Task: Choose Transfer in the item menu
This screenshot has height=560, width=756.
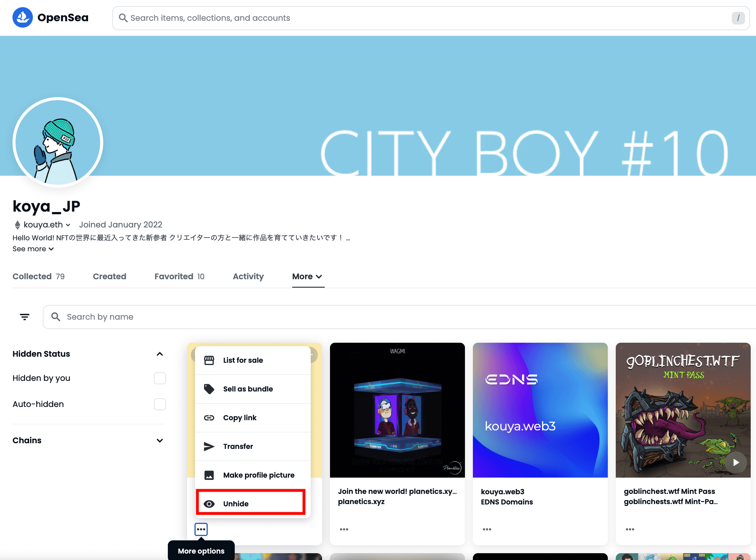Action: click(x=238, y=446)
